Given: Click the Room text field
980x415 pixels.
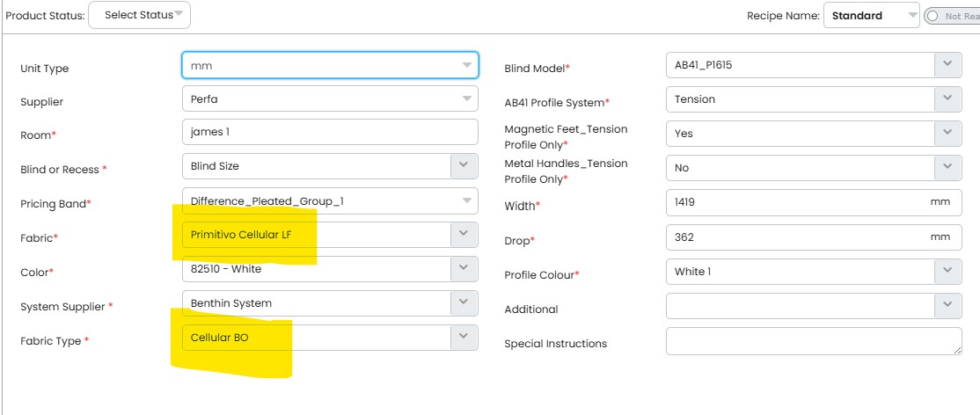Looking at the screenshot, I should coord(330,132).
